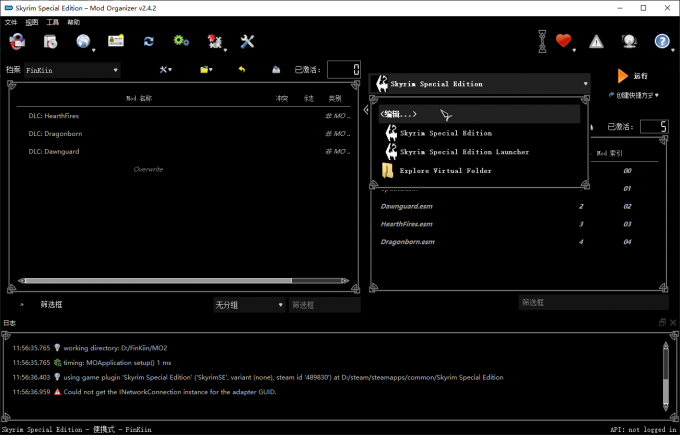Click the Nexus globe icon
This screenshot has width=680, height=435.
pos(83,41)
